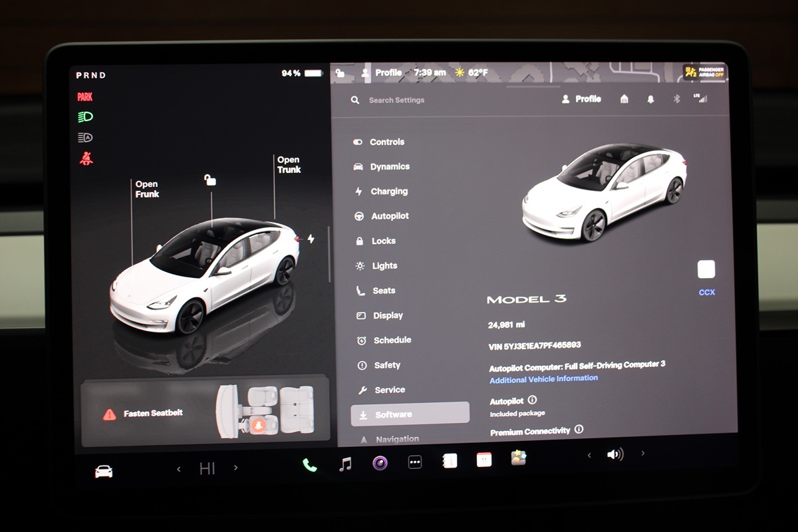The image size is (798, 532).
Task: Toggle charge port lightning bolt icon
Action: click(311, 239)
